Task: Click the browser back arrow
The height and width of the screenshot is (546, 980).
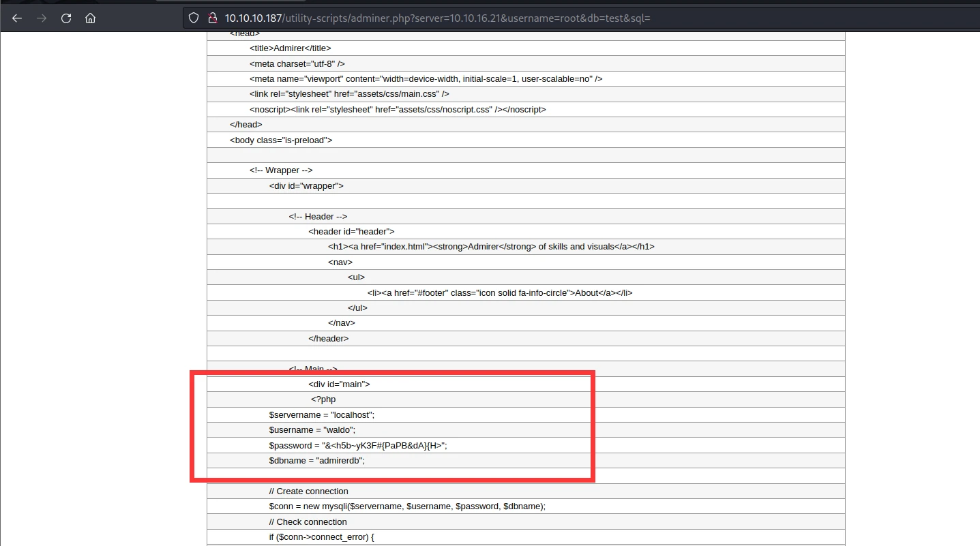Action: coord(17,18)
